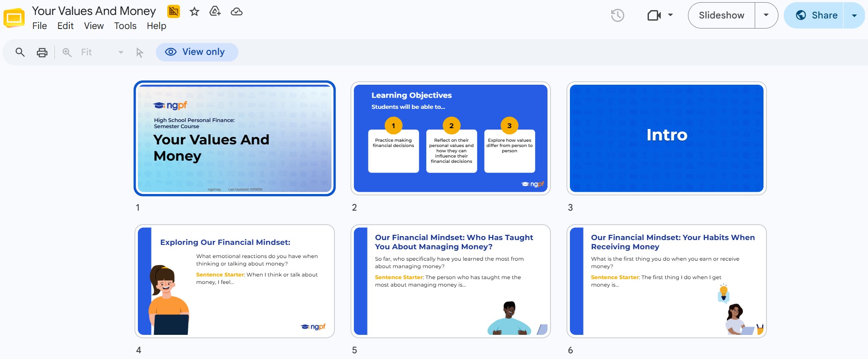Open the Edit menu

tap(65, 26)
